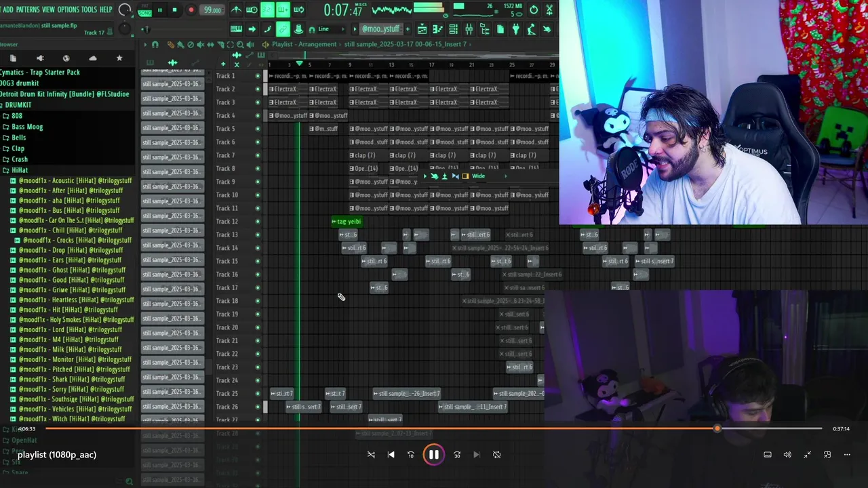The width and height of the screenshot is (868, 488).
Task: Open the @moo..ystuff pattern selector
Action: click(380, 29)
